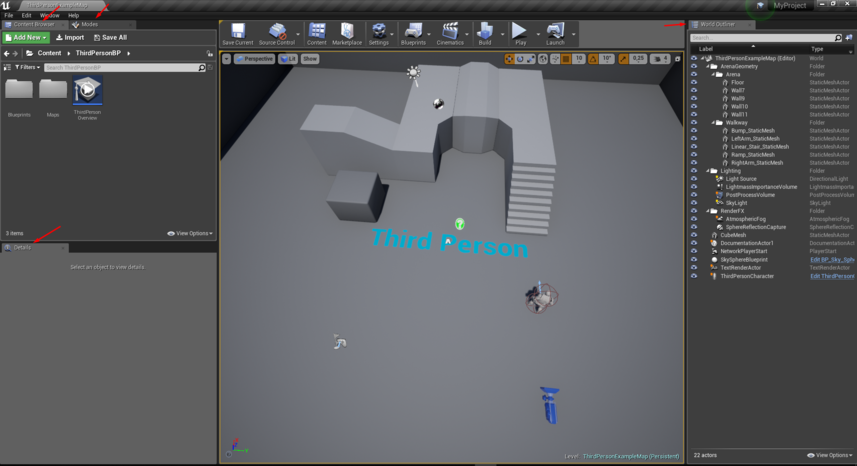Open the Filters dropdown in Content Browser

(x=27, y=67)
